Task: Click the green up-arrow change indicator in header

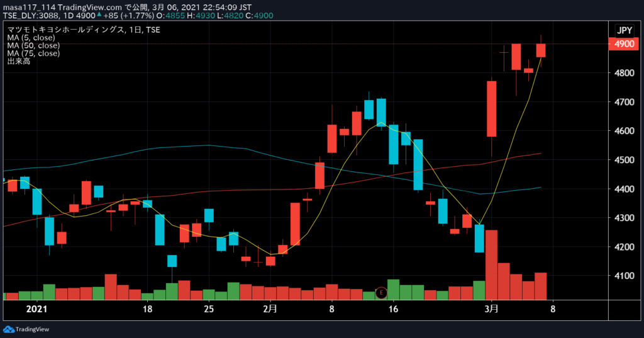Action: click(x=99, y=15)
